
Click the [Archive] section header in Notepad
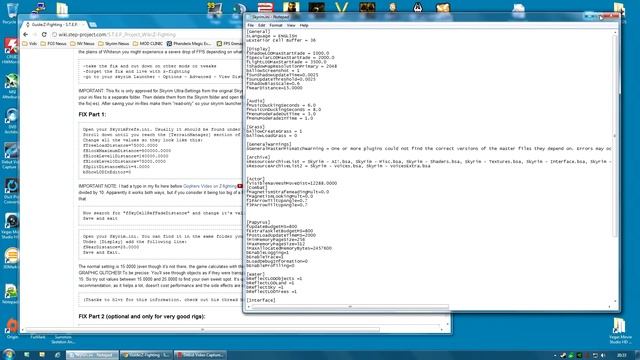[x=258, y=157]
